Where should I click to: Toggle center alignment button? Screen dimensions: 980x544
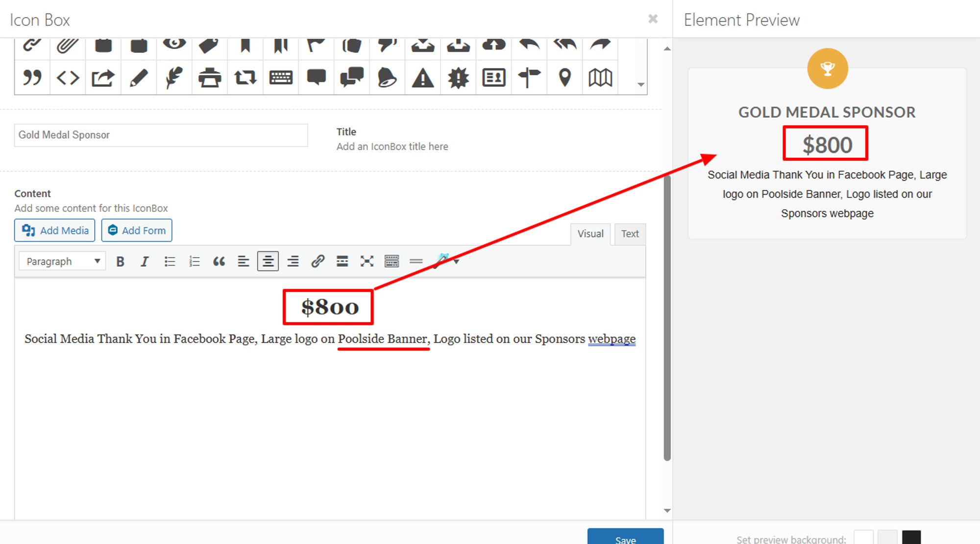pyautogui.click(x=268, y=262)
